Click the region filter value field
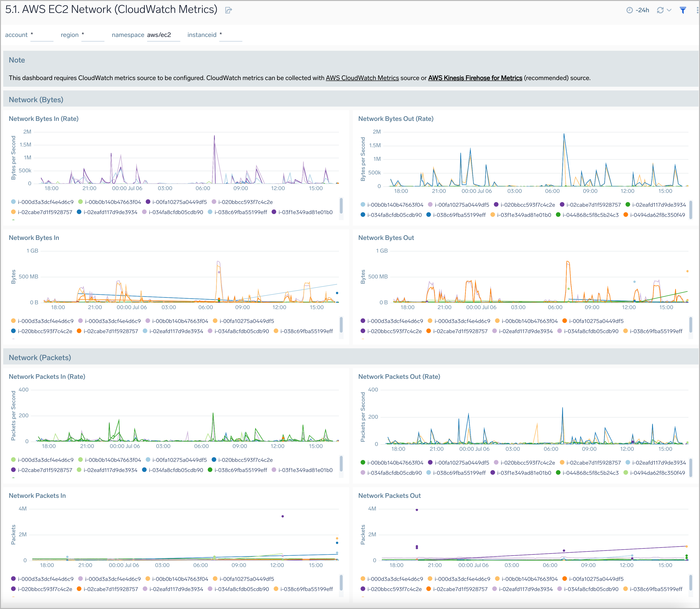The image size is (700, 609). 93,35
